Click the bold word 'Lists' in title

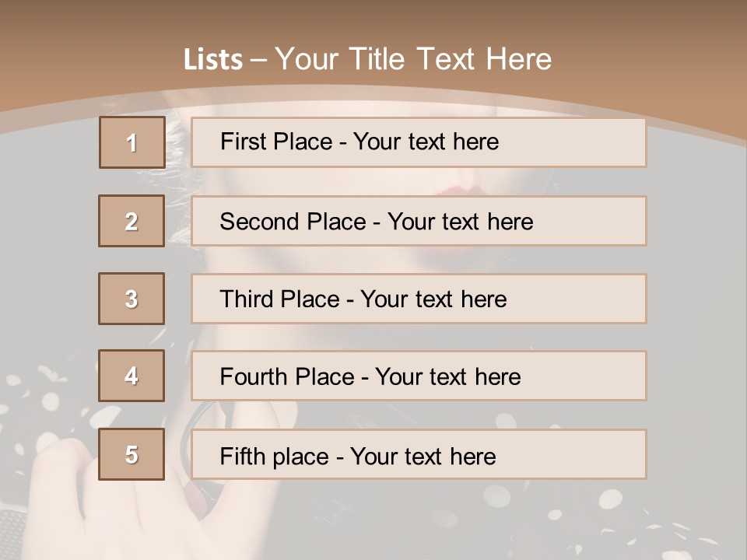coord(213,60)
